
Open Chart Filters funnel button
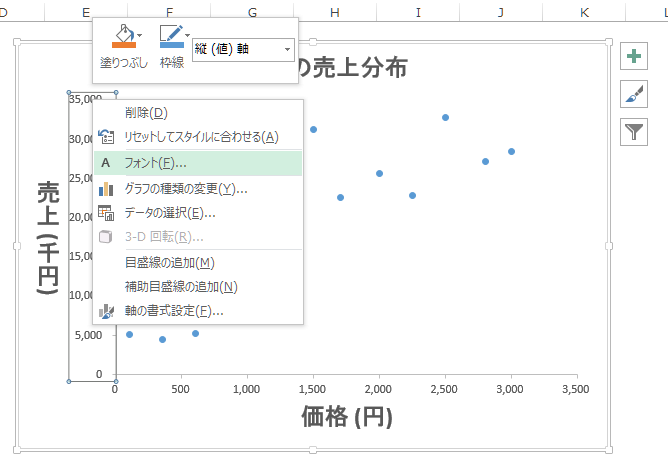coord(634,132)
